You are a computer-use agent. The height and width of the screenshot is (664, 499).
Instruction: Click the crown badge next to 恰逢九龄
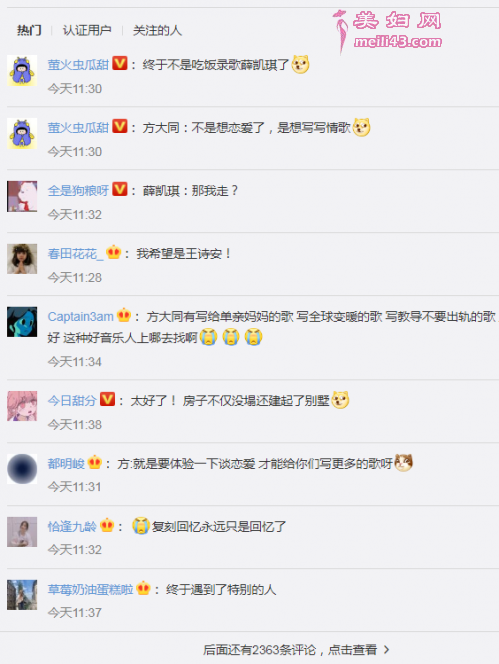[x=107, y=525]
